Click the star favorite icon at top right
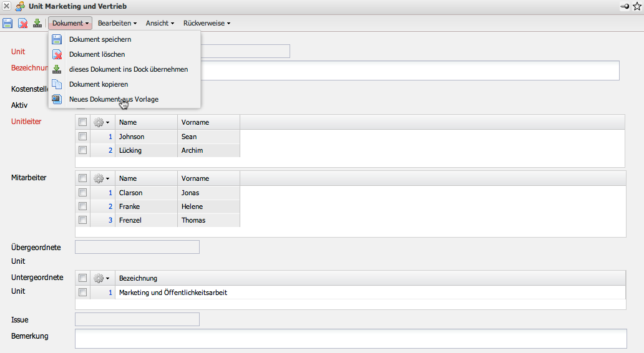Viewport: 644px width, 353px height. 637,6
